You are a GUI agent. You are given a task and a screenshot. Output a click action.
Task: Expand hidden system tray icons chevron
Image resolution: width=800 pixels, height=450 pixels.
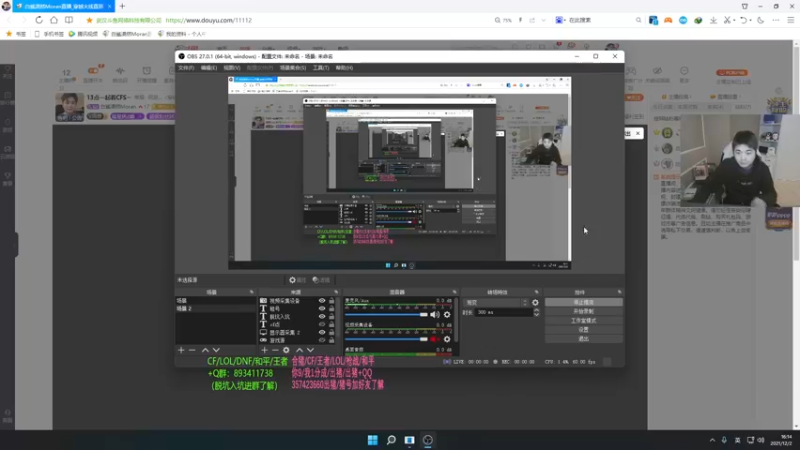(712, 440)
